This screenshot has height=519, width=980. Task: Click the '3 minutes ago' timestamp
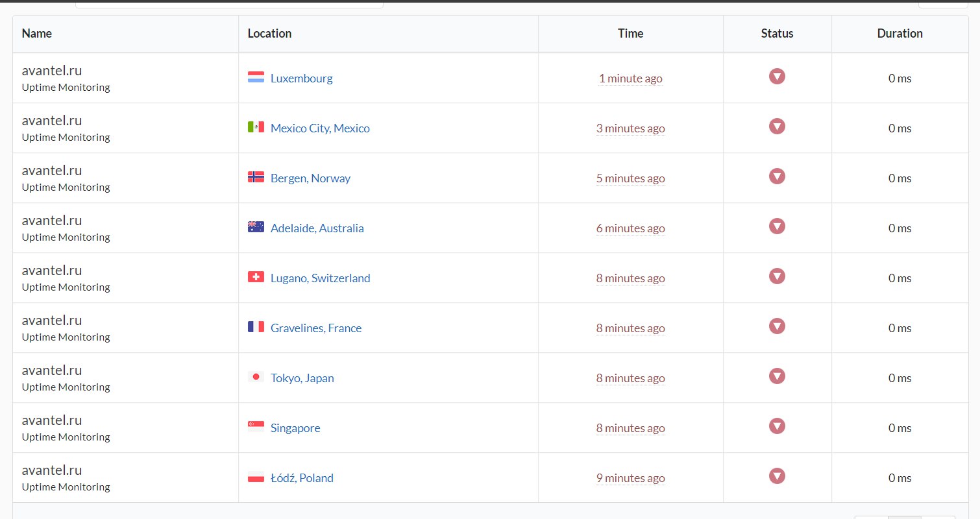click(631, 128)
